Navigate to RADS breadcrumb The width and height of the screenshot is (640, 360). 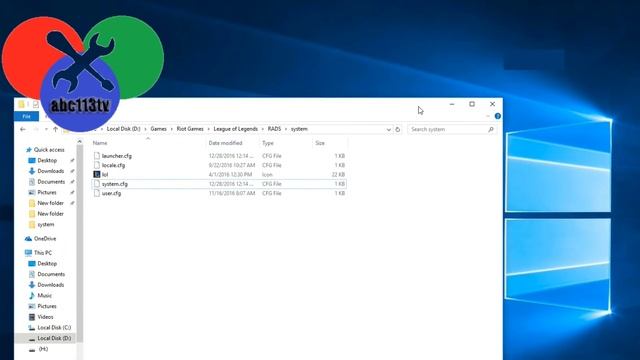pyautogui.click(x=274, y=129)
